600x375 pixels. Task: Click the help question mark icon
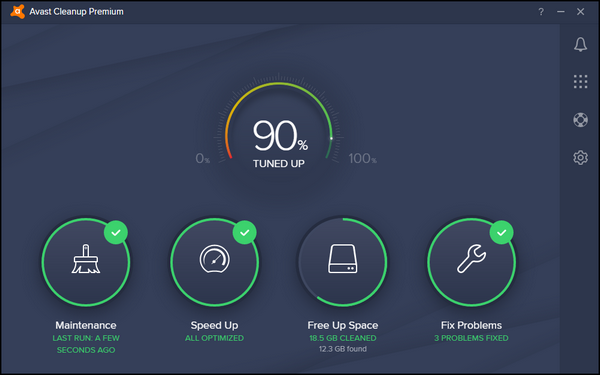click(x=541, y=12)
